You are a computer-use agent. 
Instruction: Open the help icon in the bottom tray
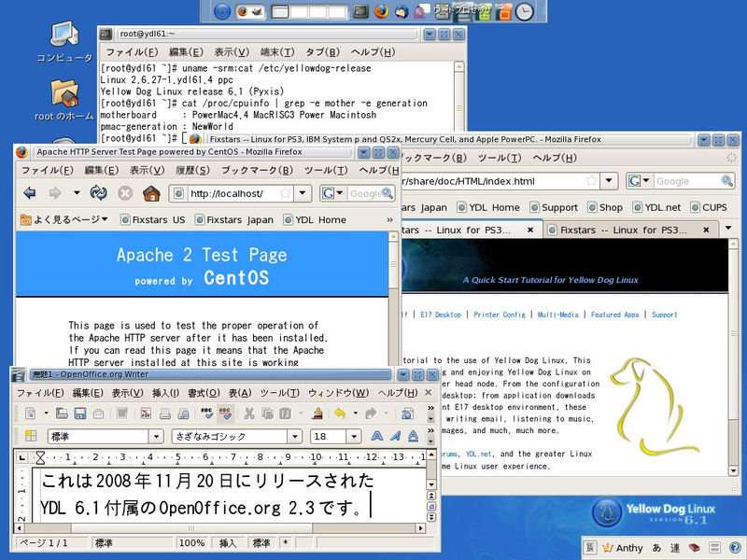[734, 548]
